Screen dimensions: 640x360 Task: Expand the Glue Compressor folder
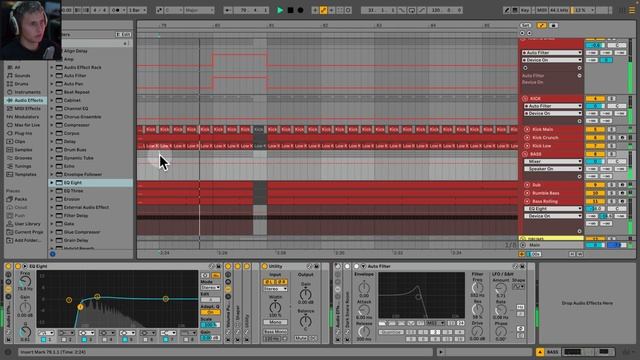click(x=52, y=232)
